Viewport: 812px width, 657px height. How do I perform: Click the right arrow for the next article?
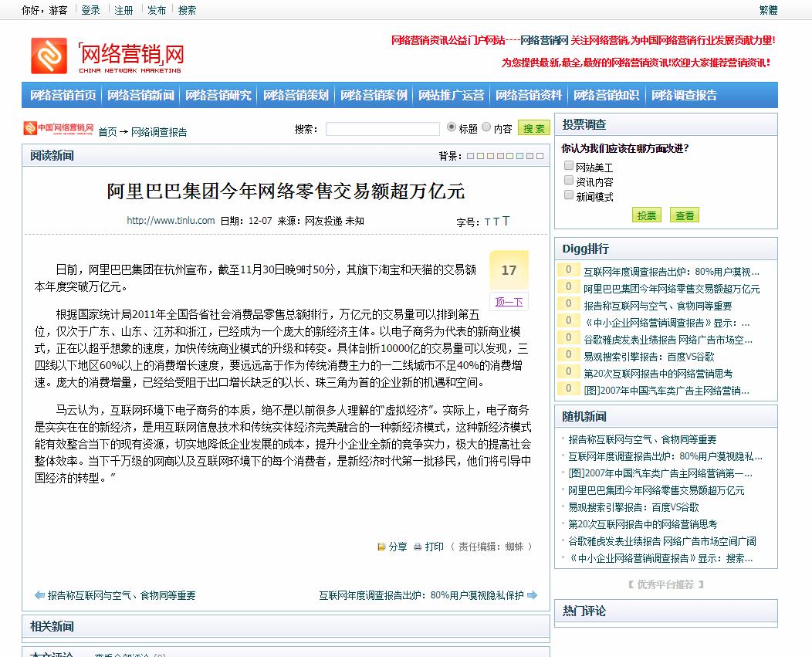[533, 595]
